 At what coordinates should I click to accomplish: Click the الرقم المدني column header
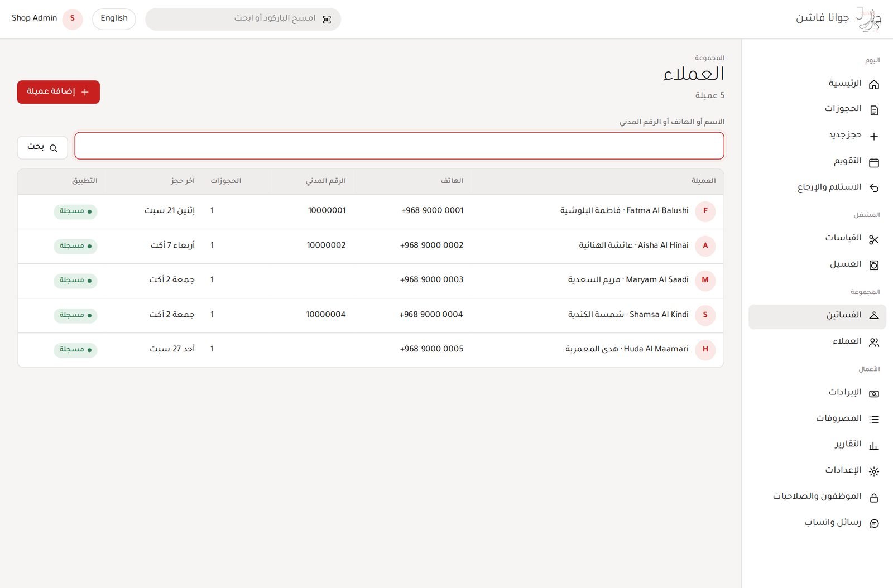(325, 181)
